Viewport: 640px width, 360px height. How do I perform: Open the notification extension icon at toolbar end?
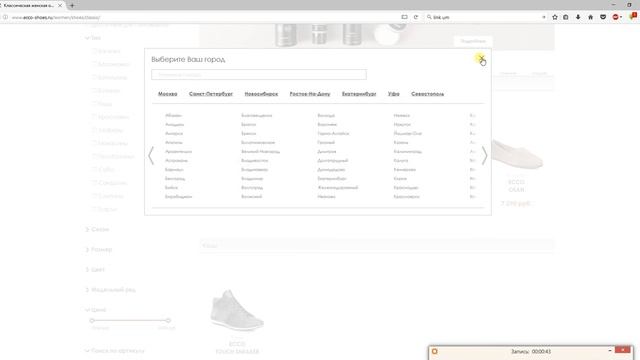tap(633, 16)
